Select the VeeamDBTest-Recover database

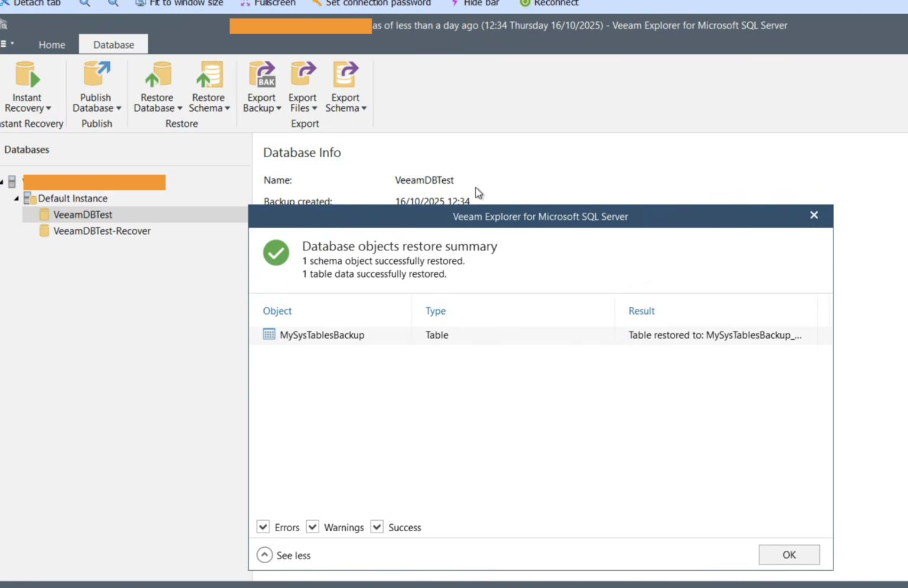pyautogui.click(x=101, y=230)
